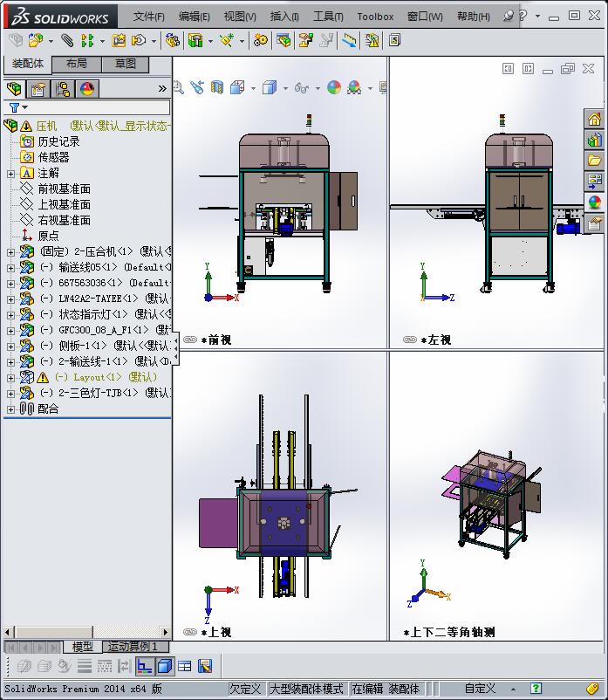Open the Assembly Features tool

(195, 41)
